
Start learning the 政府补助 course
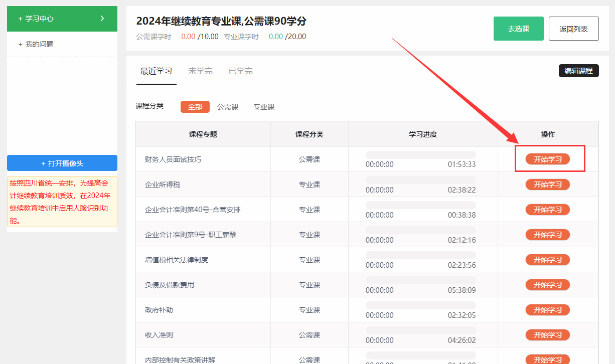coord(547,310)
